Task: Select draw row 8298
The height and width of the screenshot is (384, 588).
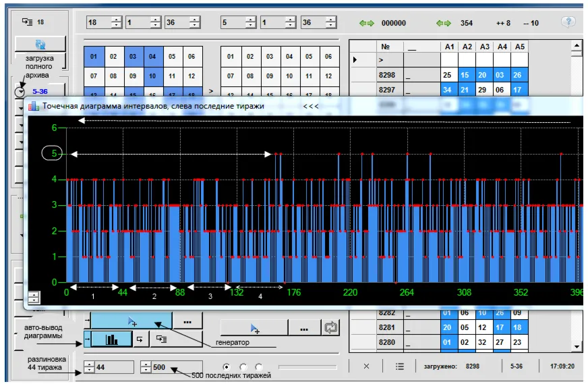Action: pos(439,75)
